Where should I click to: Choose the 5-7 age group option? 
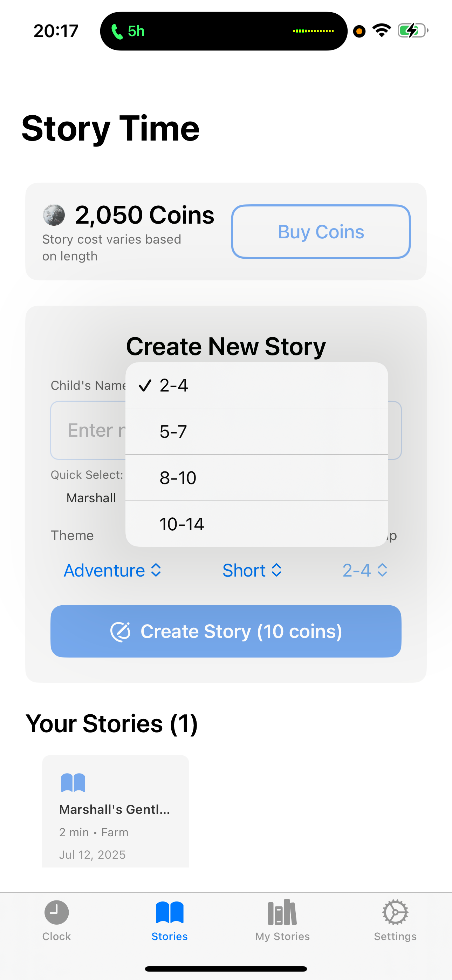click(x=257, y=431)
